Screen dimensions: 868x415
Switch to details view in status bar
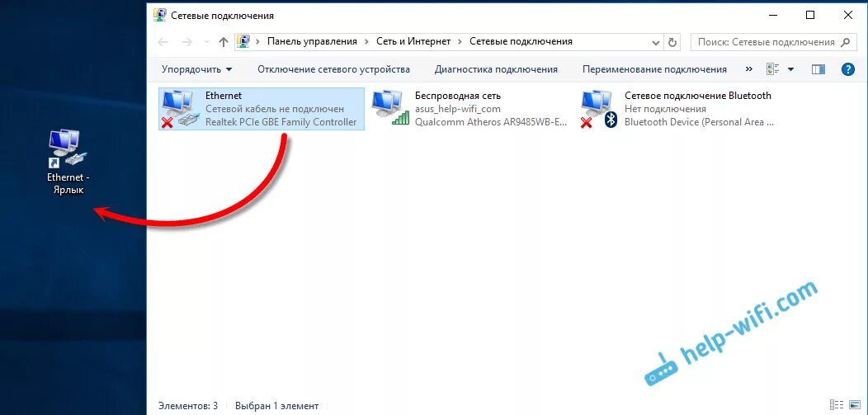tap(837, 405)
